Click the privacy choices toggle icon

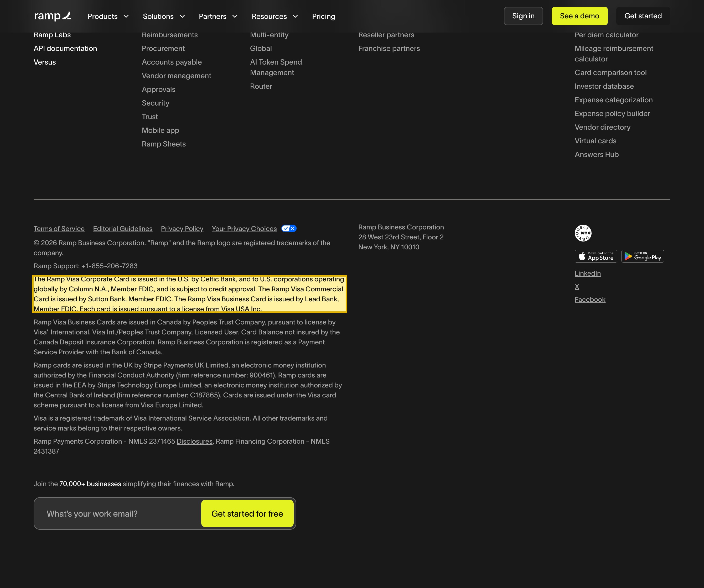coord(289,228)
